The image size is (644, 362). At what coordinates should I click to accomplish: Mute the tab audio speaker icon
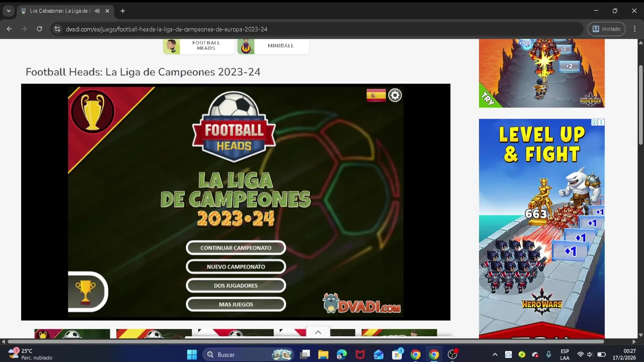click(97, 11)
